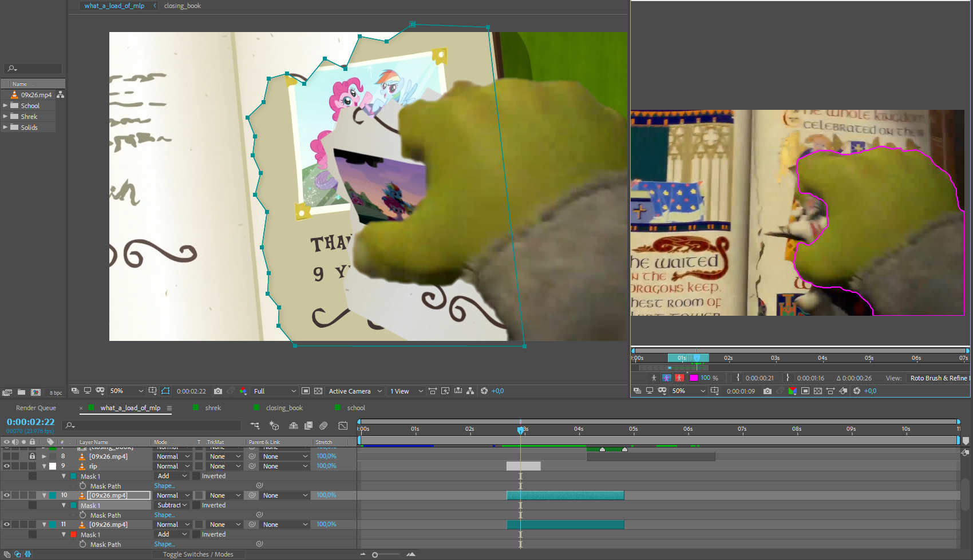Open closing_book tab in composition viewer header
Screen dimensions: 973x560
pyautogui.click(x=183, y=6)
